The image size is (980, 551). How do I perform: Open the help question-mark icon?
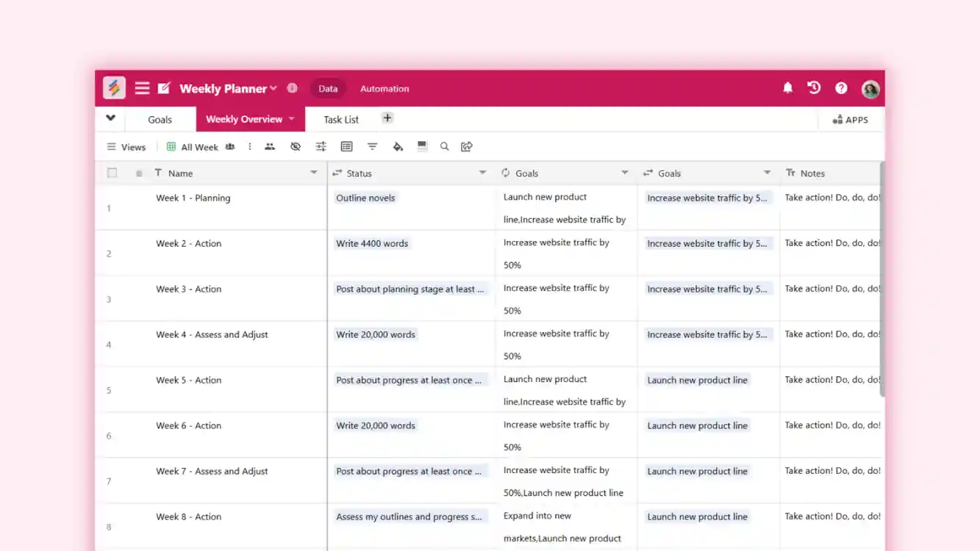click(840, 87)
